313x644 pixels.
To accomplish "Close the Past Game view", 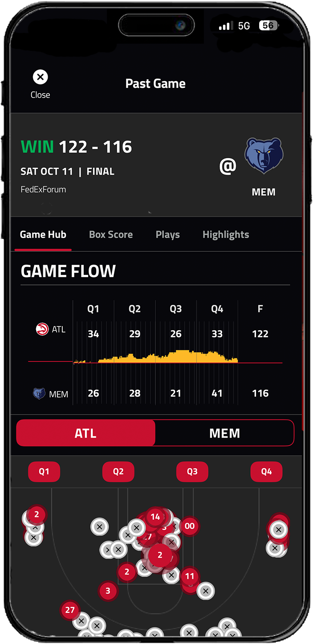I will coord(40,77).
